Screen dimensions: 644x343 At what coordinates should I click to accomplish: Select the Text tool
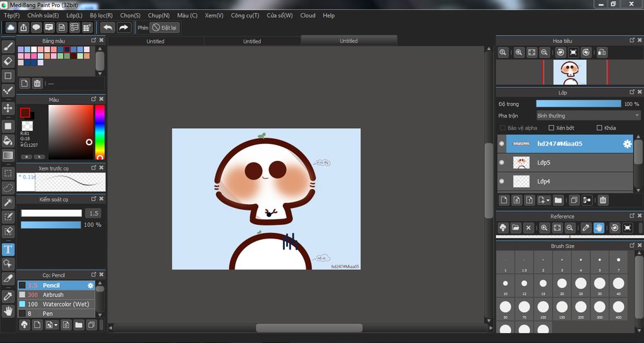click(8, 249)
